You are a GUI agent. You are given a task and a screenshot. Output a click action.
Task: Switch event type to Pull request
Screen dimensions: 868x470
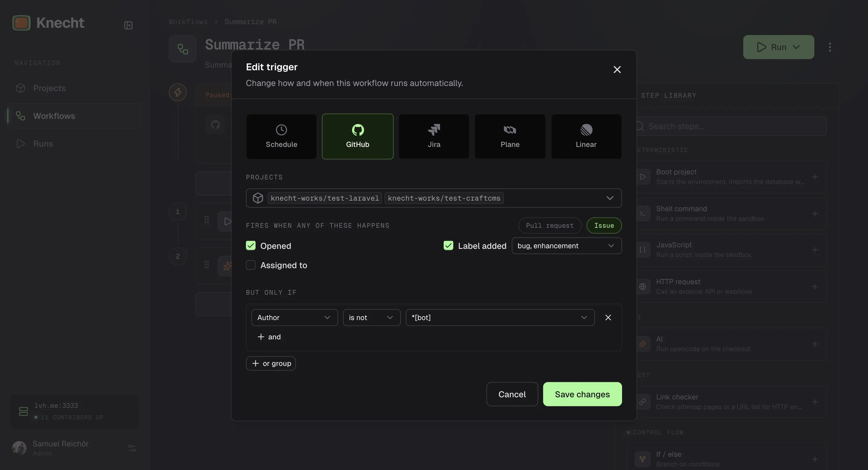(549, 226)
